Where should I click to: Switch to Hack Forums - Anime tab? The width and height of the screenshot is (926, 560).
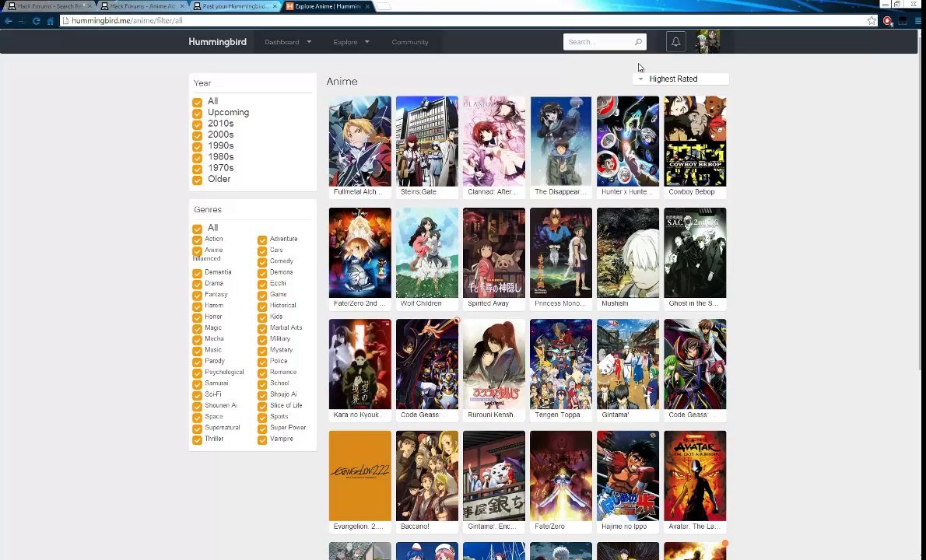pos(143,6)
